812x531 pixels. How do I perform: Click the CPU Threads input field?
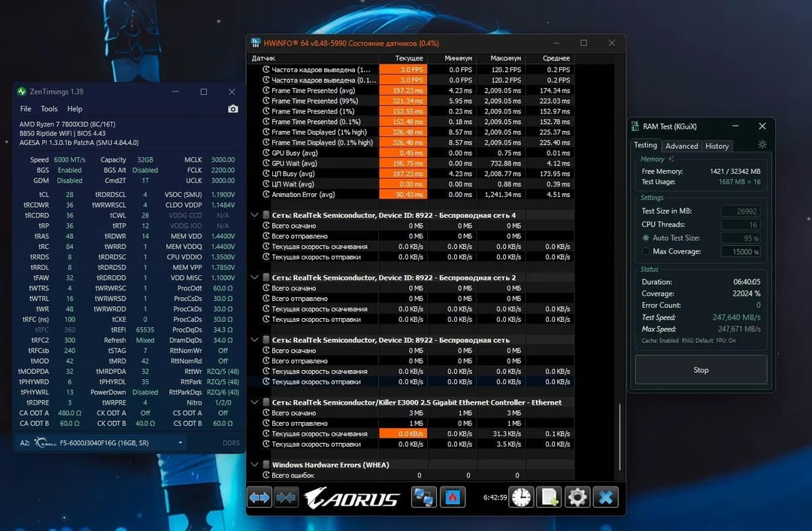741,224
